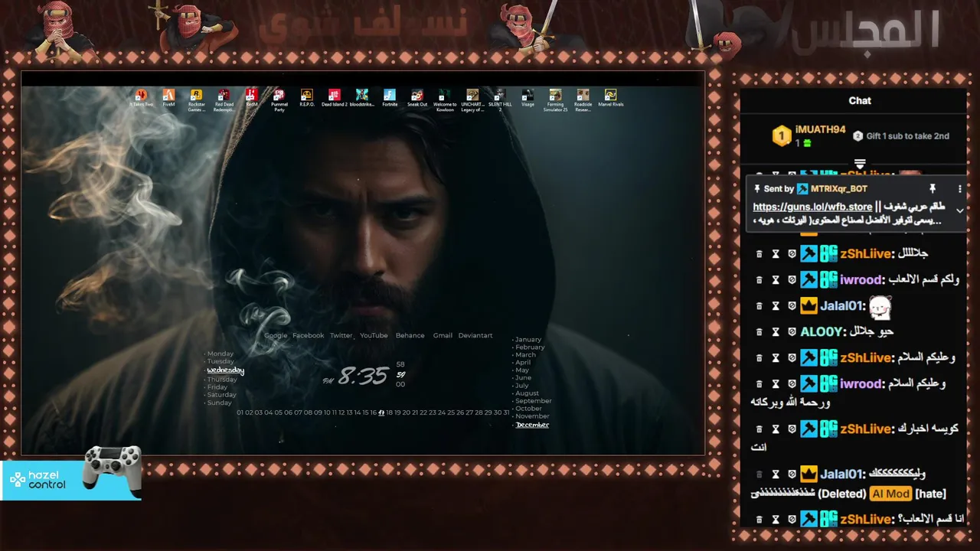Open the Deviantart link on the desktop widget
This screenshot has height=551, width=980.
coord(475,335)
